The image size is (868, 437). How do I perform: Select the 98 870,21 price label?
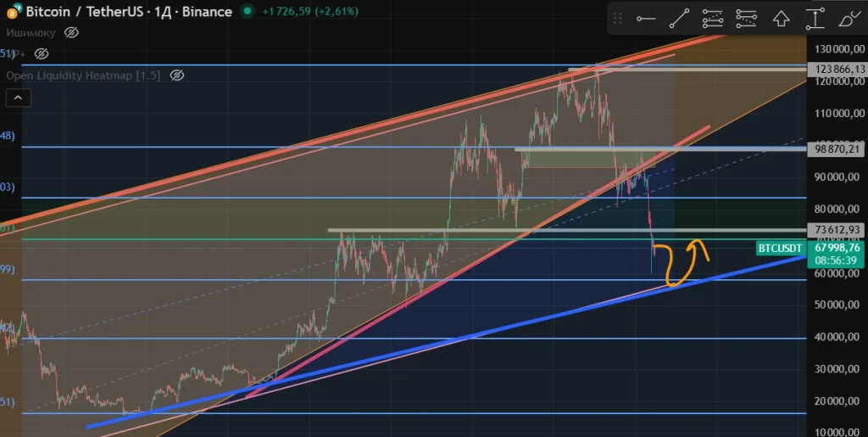tap(836, 149)
